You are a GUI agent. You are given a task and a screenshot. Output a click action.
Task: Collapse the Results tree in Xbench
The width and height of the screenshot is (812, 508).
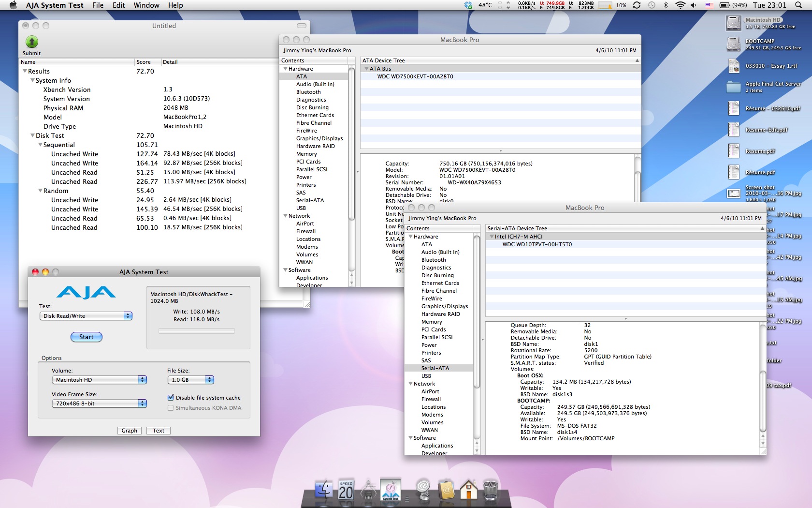(x=25, y=71)
